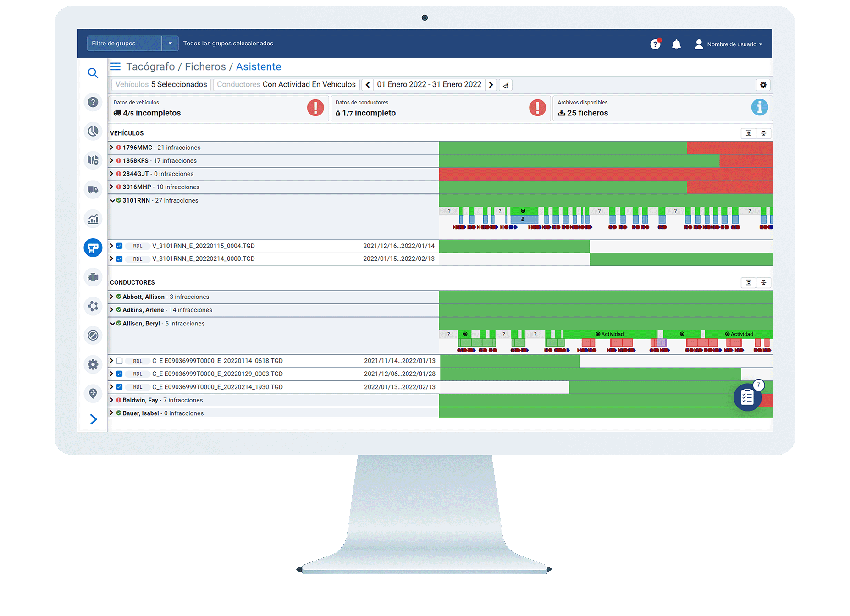Open the search icon in sidebar

coord(93,73)
